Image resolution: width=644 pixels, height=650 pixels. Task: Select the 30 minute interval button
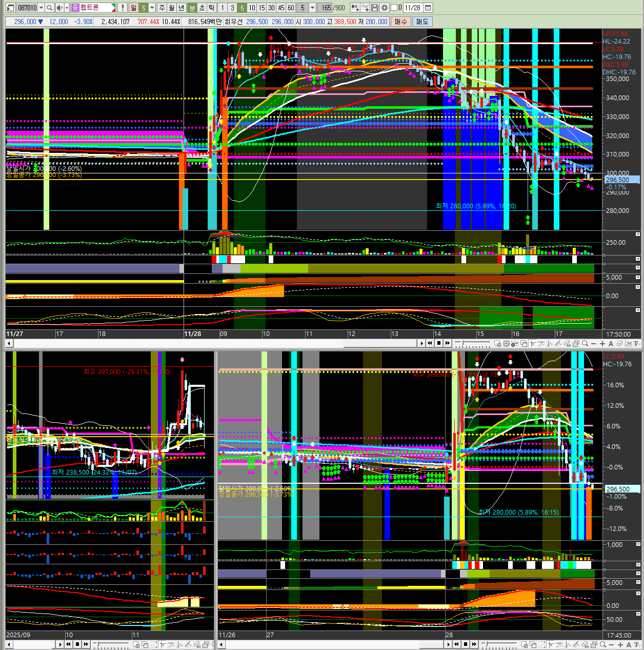coord(271,8)
